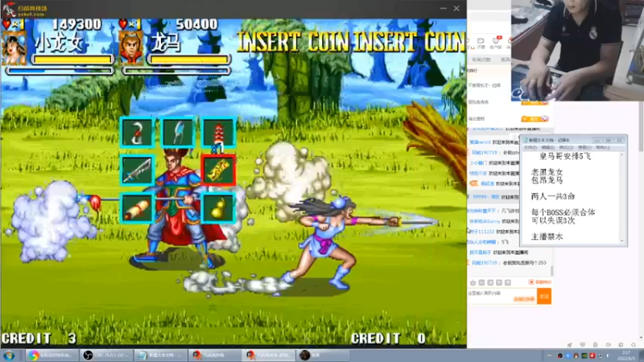Open the OBS taskbar button
This screenshot has width=644, height=362.
point(107,356)
